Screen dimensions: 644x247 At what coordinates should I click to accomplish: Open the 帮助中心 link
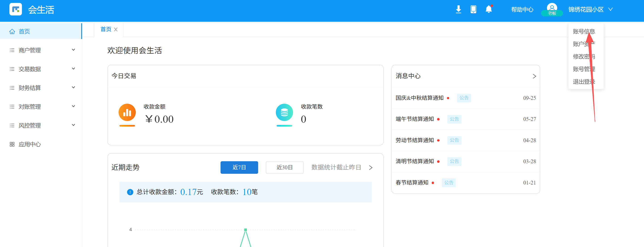coord(522,9)
